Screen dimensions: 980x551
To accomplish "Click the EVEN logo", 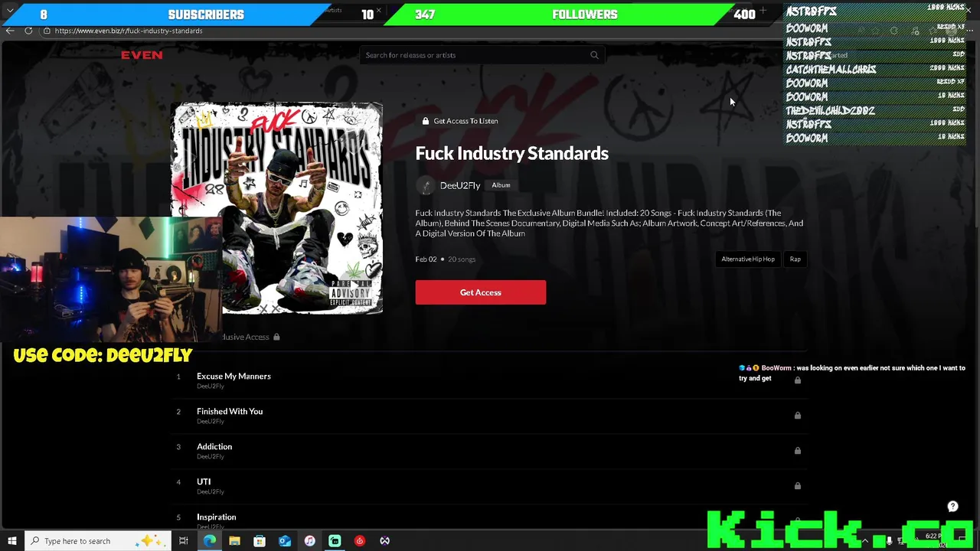I will [142, 55].
